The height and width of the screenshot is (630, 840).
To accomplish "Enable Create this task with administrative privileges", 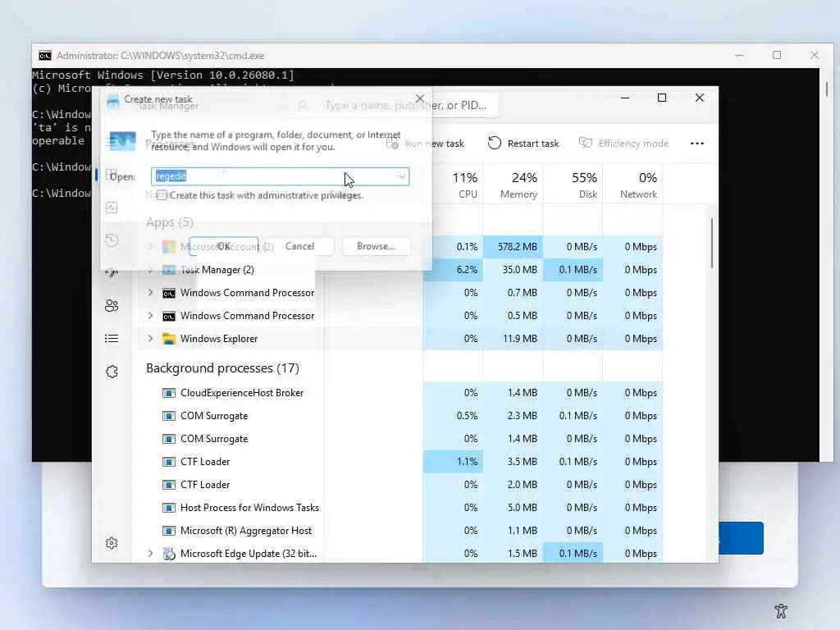I will [x=162, y=195].
